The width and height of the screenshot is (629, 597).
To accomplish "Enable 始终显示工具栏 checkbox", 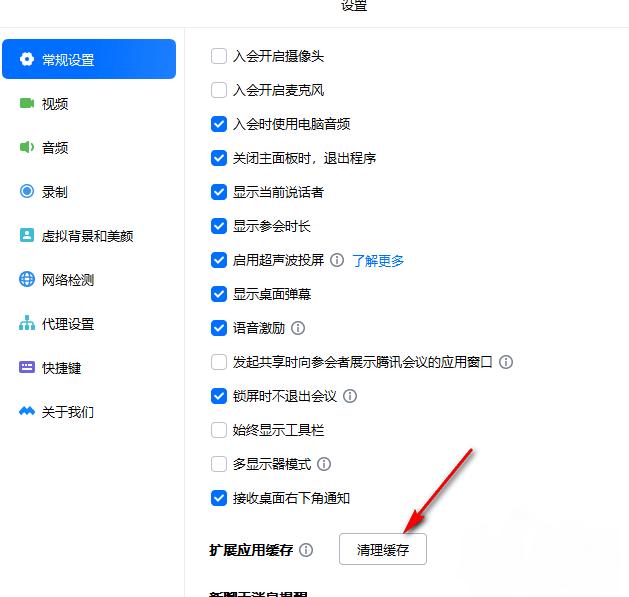I will (x=219, y=430).
